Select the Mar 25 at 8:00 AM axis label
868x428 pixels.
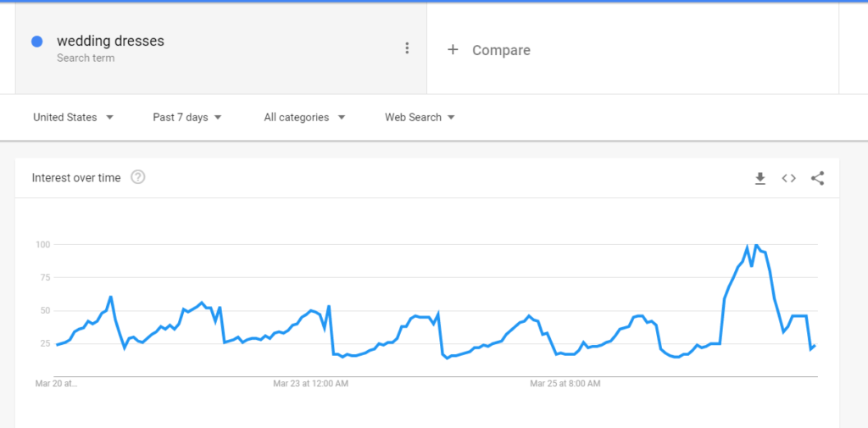[565, 383]
